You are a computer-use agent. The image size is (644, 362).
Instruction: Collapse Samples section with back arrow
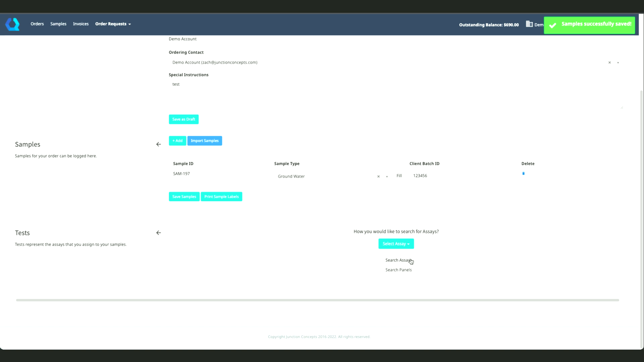click(x=158, y=144)
